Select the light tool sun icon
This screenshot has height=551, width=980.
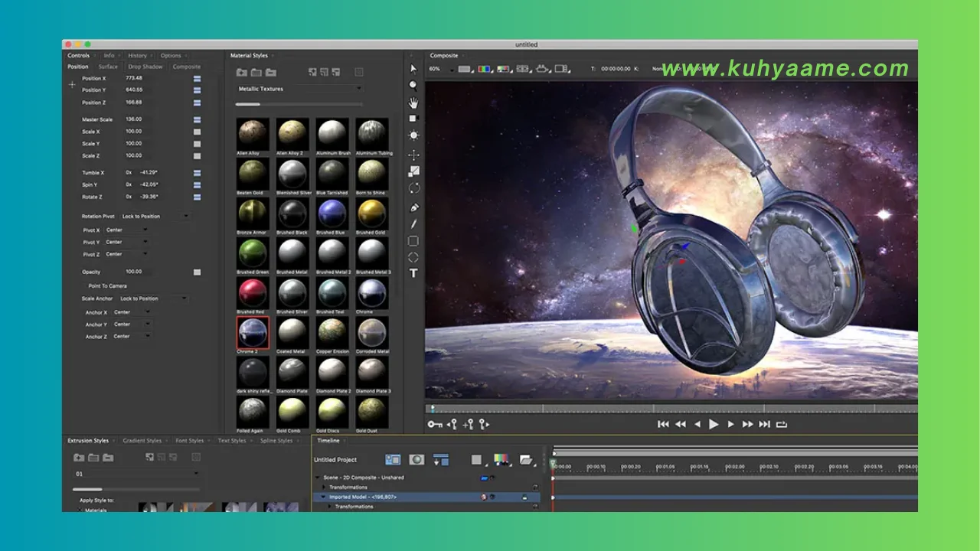(x=413, y=135)
